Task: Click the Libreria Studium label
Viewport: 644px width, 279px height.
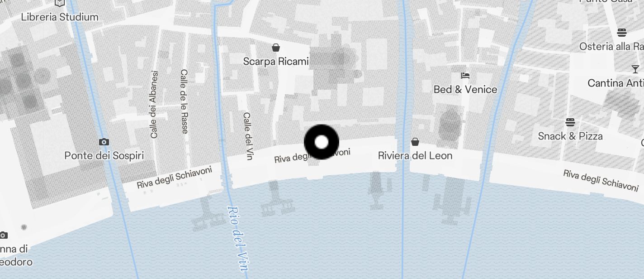Action: [60, 17]
